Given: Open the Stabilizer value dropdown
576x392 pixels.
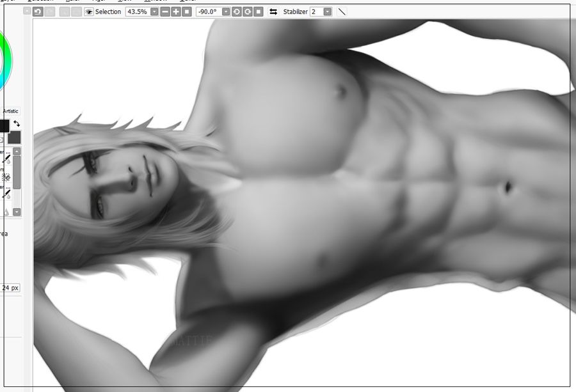Looking at the screenshot, I should (327, 12).
